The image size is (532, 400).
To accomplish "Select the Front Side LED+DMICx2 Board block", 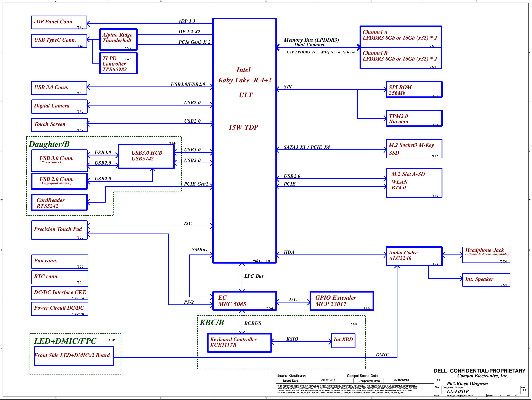I will (74, 356).
